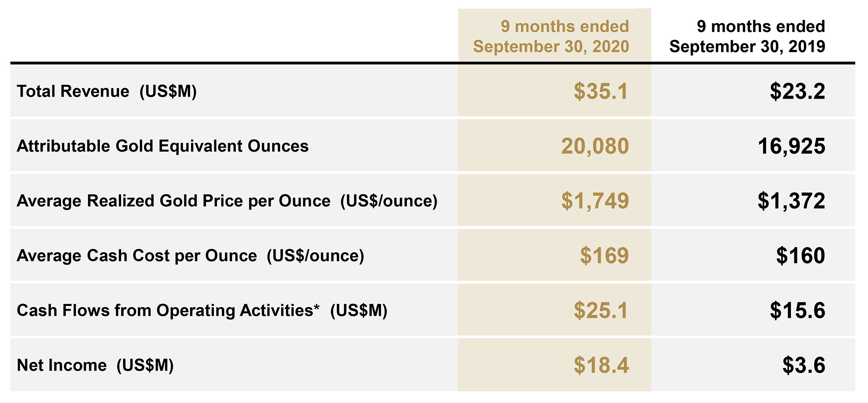868x403 pixels.
Task: Select the 20,080 ounces value
Action: coord(595,146)
